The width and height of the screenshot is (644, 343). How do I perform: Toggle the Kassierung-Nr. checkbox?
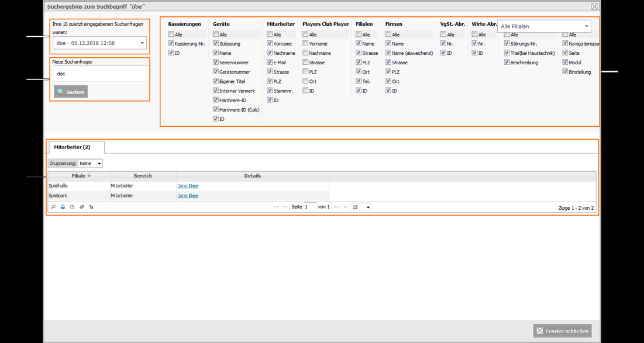pyautogui.click(x=171, y=43)
